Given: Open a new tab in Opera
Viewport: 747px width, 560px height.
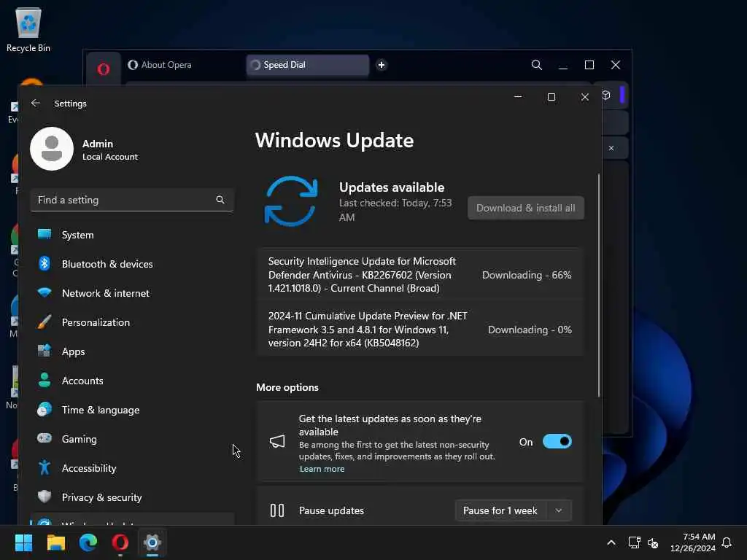Looking at the screenshot, I should coord(382,65).
